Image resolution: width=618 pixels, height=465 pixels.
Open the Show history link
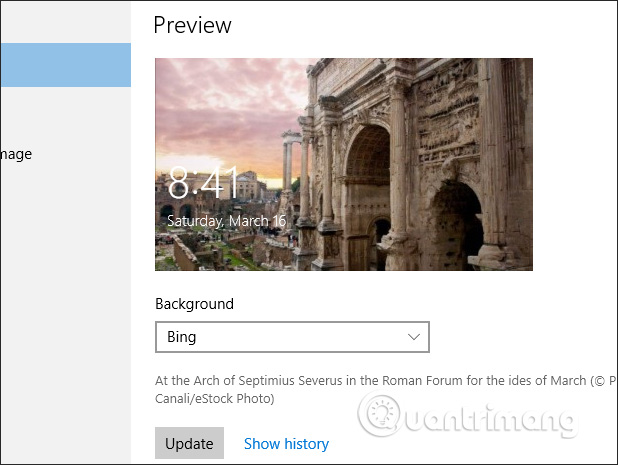pos(286,443)
